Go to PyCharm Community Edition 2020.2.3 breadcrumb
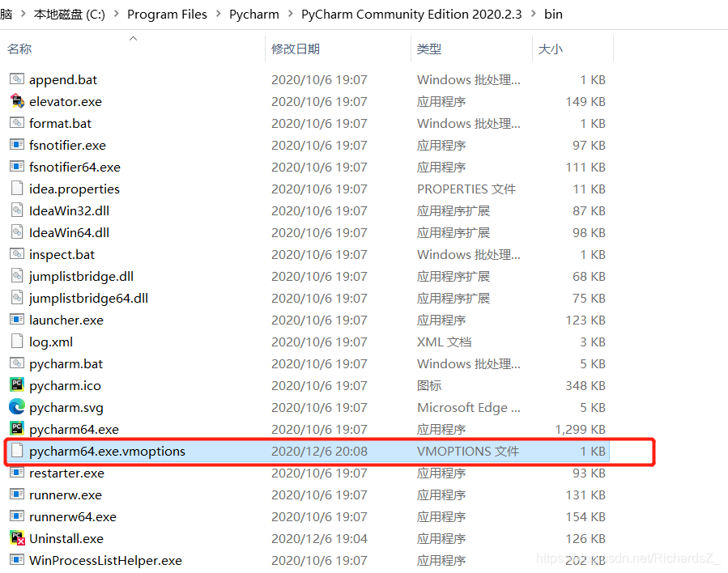Image resolution: width=728 pixels, height=573 pixels. coord(411,15)
